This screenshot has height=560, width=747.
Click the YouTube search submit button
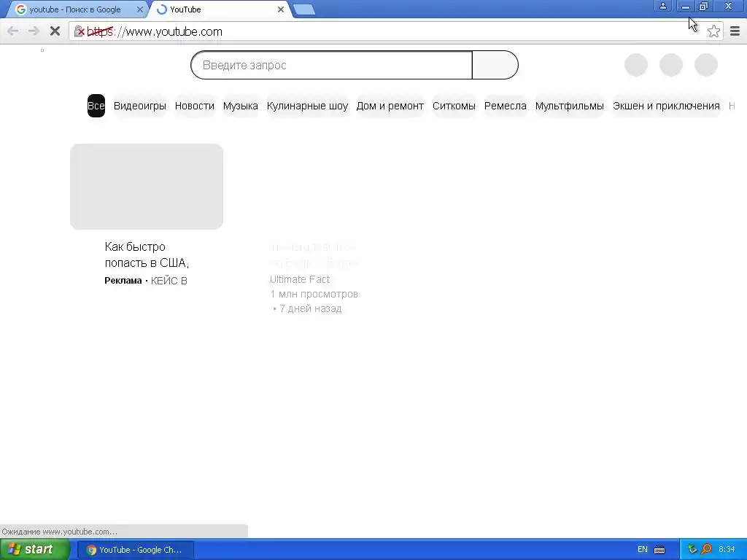(495, 65)
